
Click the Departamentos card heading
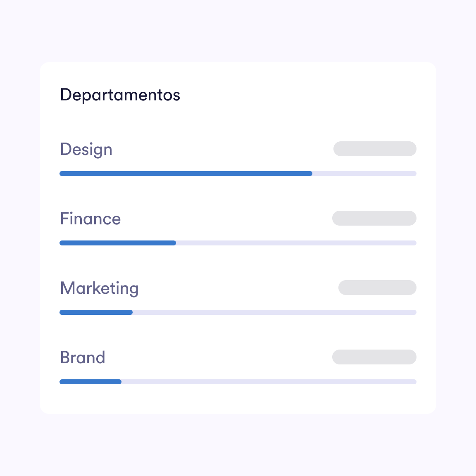pos(120,95)
